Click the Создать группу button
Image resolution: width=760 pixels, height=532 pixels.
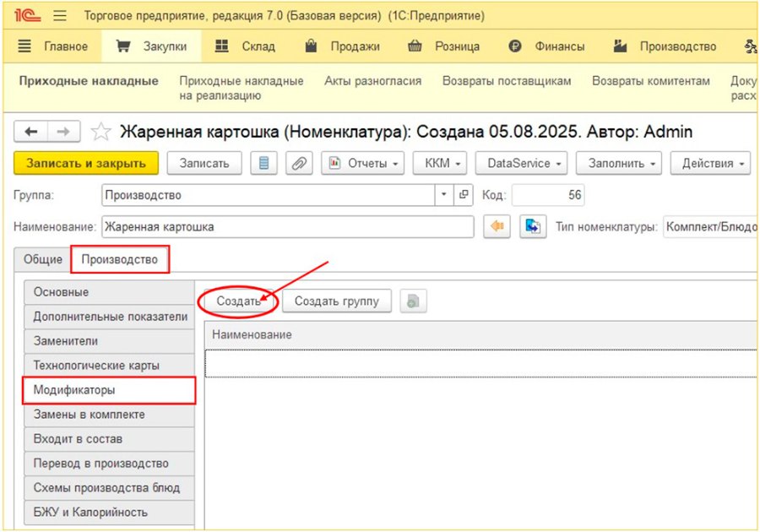click(337, 301)
